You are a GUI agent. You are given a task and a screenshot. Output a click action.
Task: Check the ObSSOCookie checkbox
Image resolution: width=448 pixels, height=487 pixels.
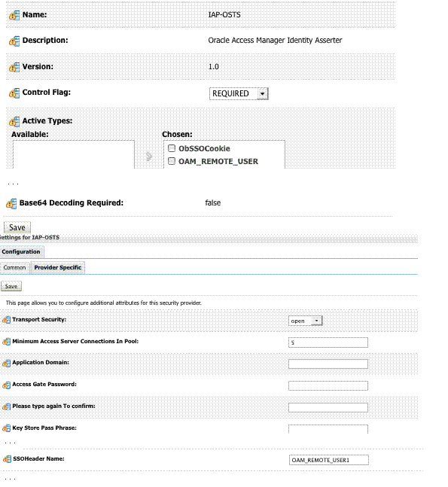tap(172, 148)
